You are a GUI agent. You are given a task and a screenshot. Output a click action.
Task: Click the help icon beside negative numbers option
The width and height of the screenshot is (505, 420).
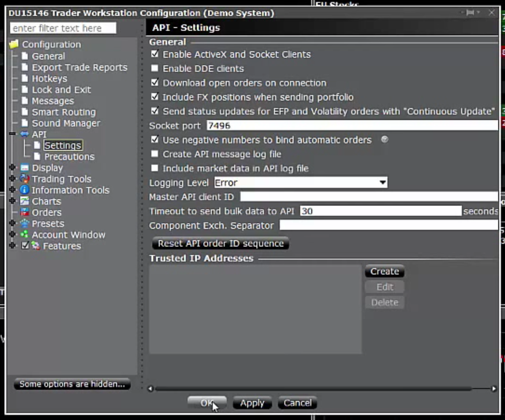[384, 139]
